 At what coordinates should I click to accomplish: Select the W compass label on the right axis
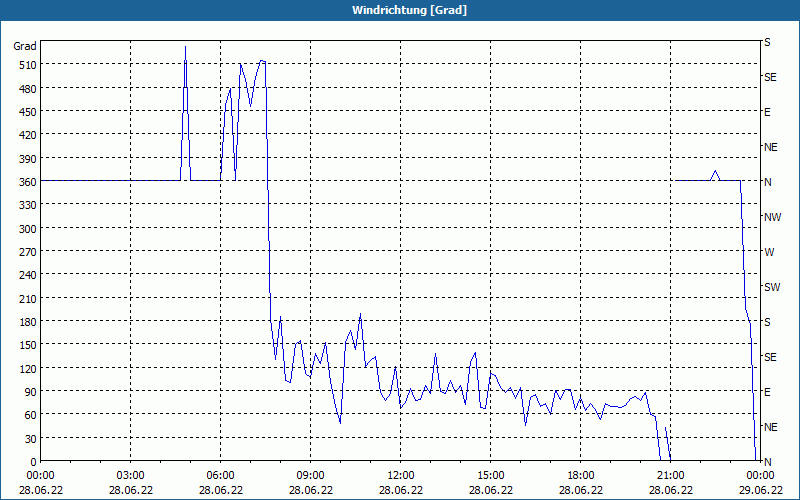[x=769, y=252]
